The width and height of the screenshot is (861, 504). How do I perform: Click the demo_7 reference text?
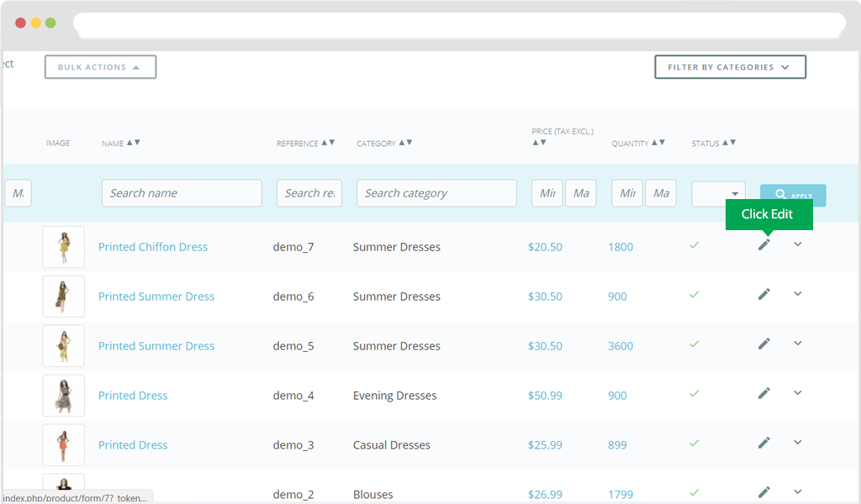293,247
